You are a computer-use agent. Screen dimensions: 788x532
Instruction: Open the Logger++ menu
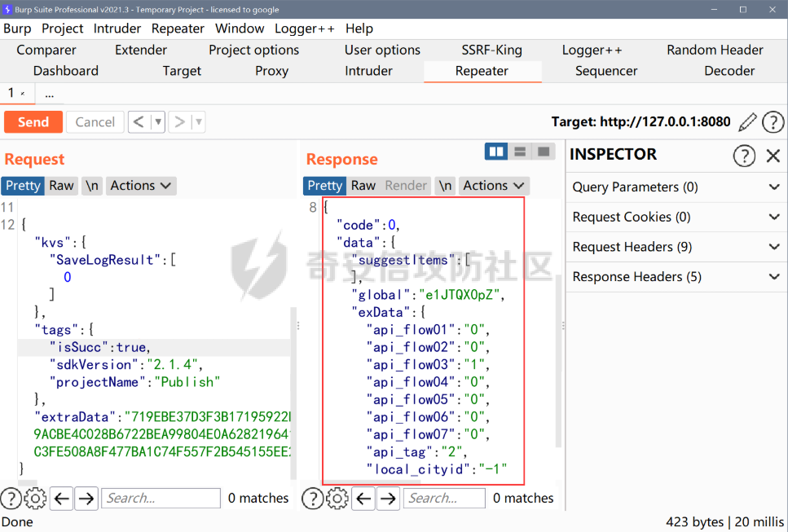[x=305, y=29]
